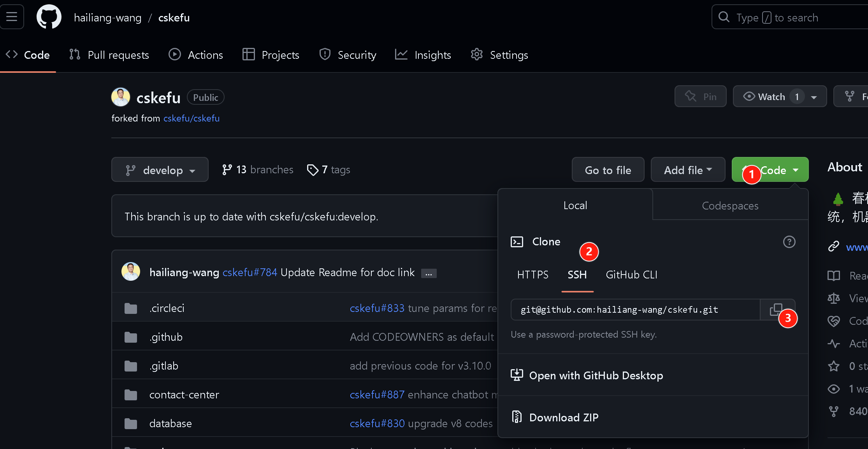Click the database folder icon
The image size is (868, 449).
coord(131,424)
